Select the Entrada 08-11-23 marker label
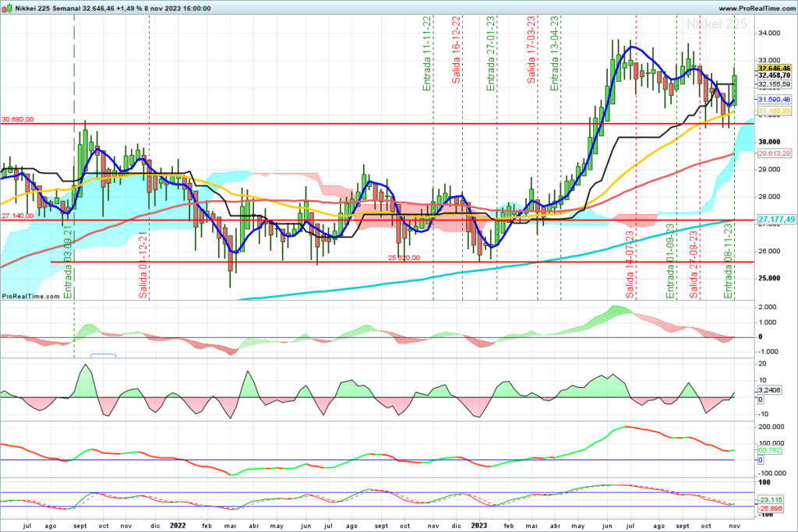Screen dimensions: 798x532 point(729,261)
